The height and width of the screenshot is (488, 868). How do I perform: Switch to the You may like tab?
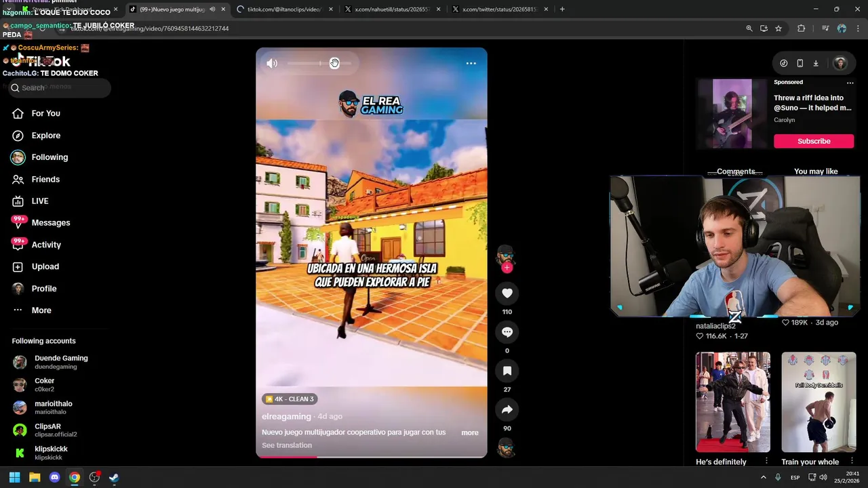[816, 171]
